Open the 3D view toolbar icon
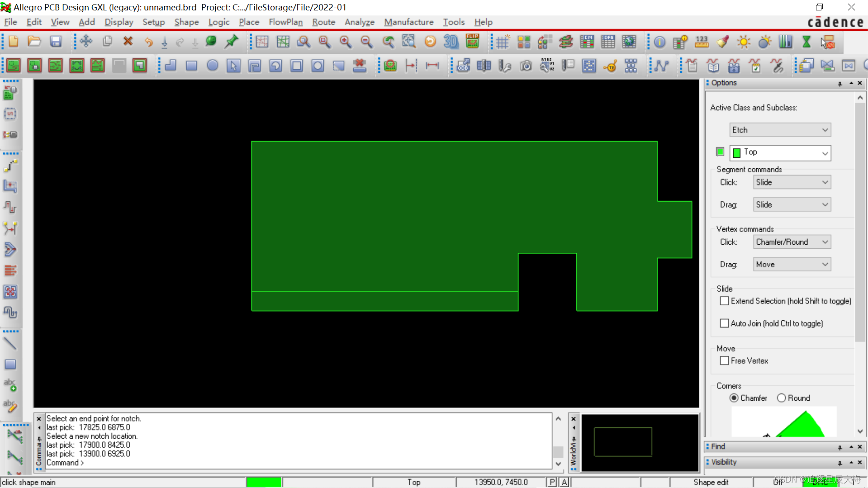The image size is (868, 488). tap(451, 42)
